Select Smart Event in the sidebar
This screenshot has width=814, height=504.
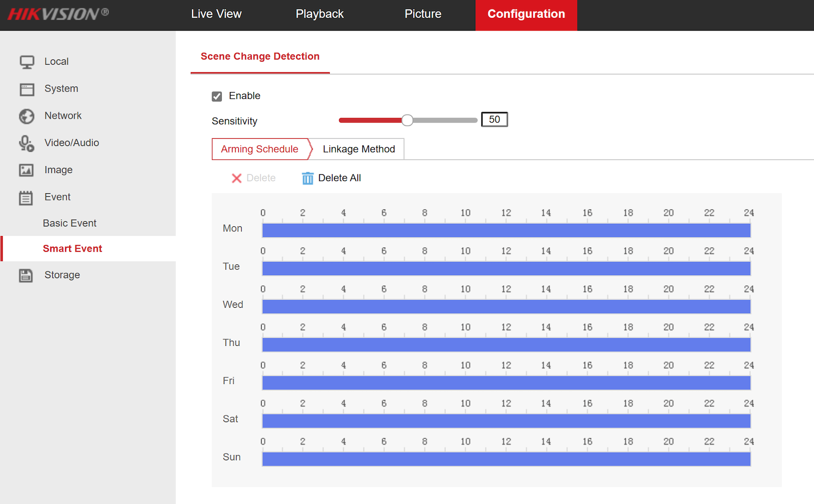pos(72,249)
